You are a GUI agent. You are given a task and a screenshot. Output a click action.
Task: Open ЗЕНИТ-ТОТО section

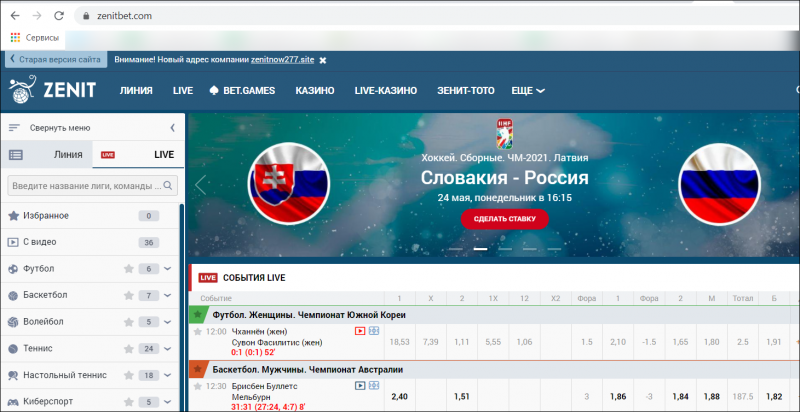466,91
